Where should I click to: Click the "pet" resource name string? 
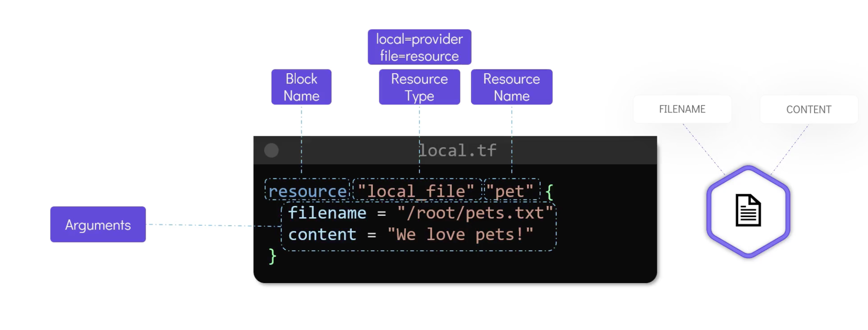pyautogui.click(x=510, y=191)
